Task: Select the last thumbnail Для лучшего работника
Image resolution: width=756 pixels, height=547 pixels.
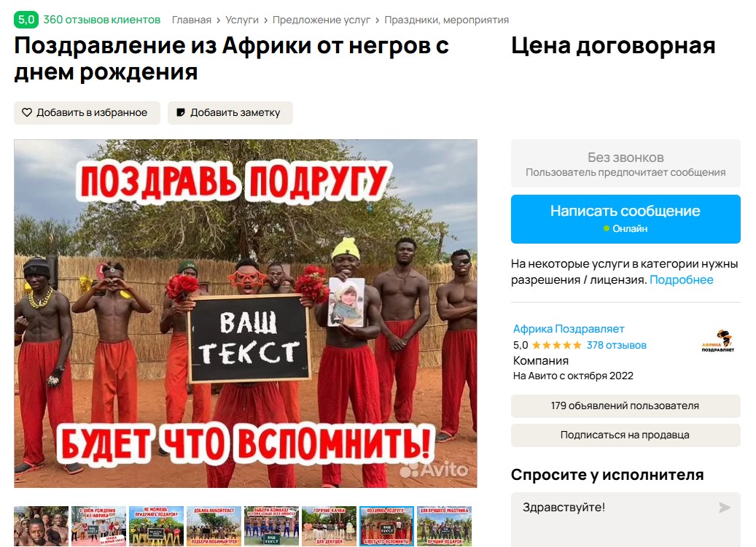Action: point(444,526)
